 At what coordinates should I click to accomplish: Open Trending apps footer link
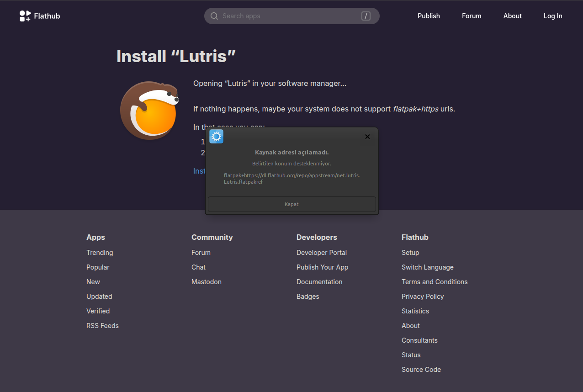click(x=100, y=253)
